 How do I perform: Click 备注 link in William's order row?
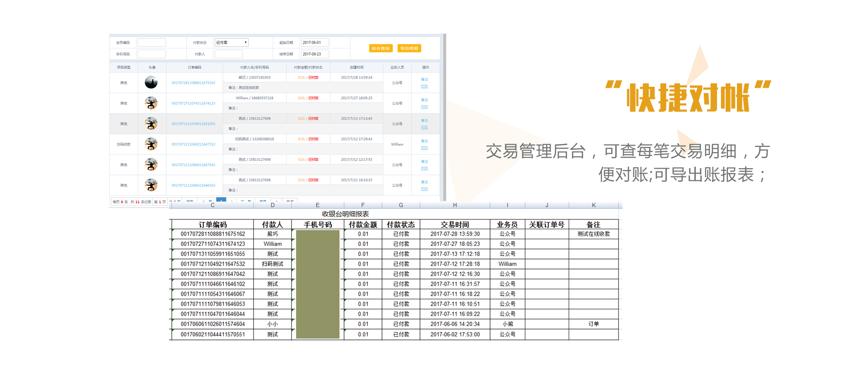[424, 100]
